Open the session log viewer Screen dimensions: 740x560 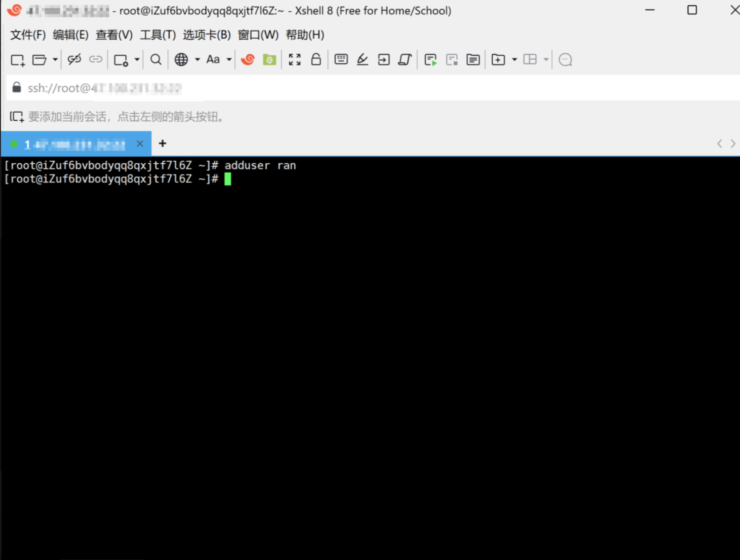point(473,59)
